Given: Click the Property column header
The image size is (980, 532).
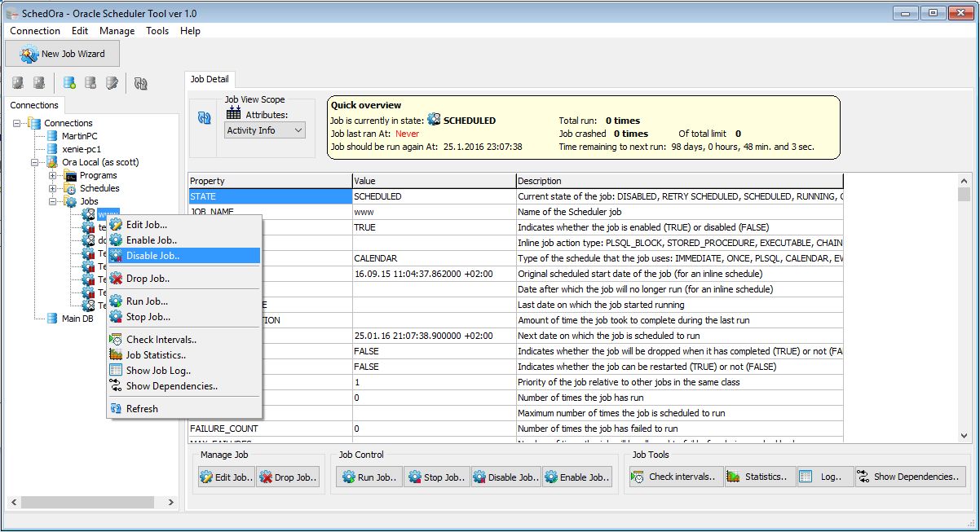Looking at the screenshot, I should 270,181.
